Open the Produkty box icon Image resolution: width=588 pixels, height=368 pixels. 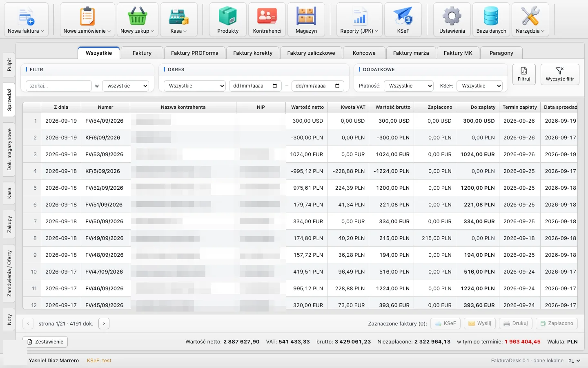228,20
